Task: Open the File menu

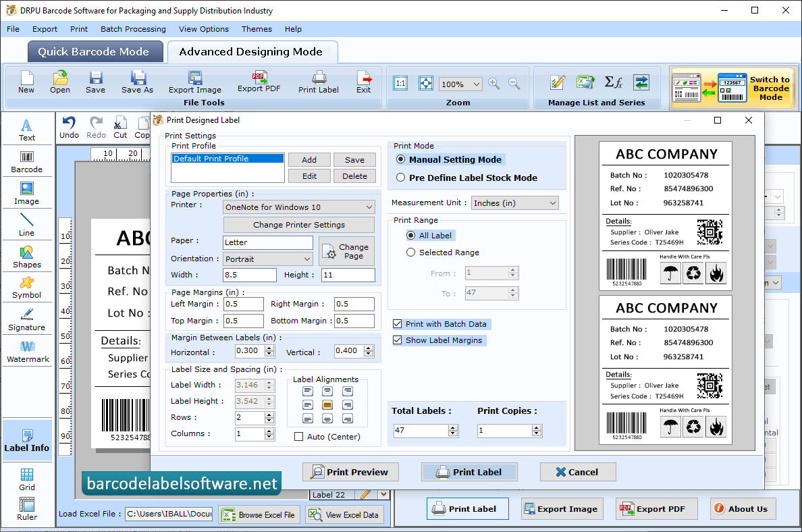Action: (13, 29)
